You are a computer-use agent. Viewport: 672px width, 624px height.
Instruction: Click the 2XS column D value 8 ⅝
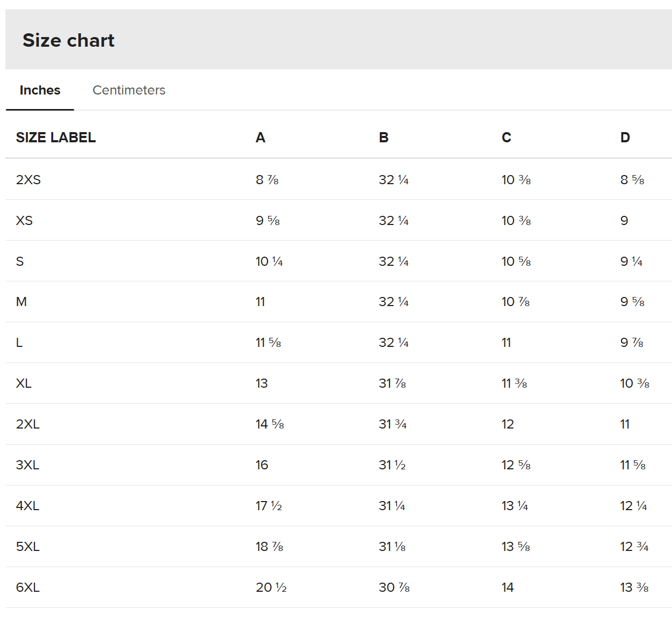point(632,180)
